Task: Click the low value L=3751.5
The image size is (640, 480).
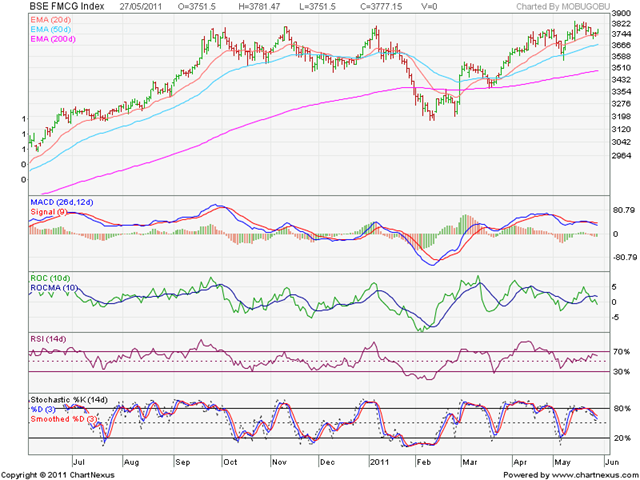Action: [318, 7]
